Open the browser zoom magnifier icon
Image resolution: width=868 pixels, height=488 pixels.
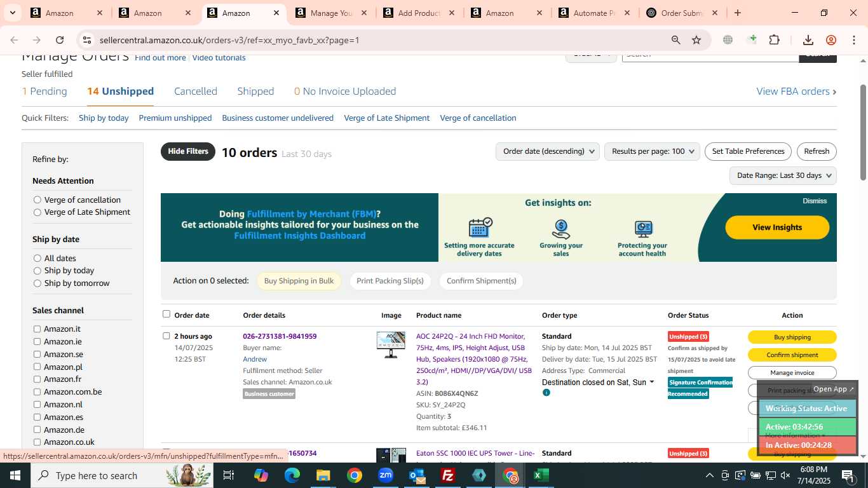click(x=676, y=40)
